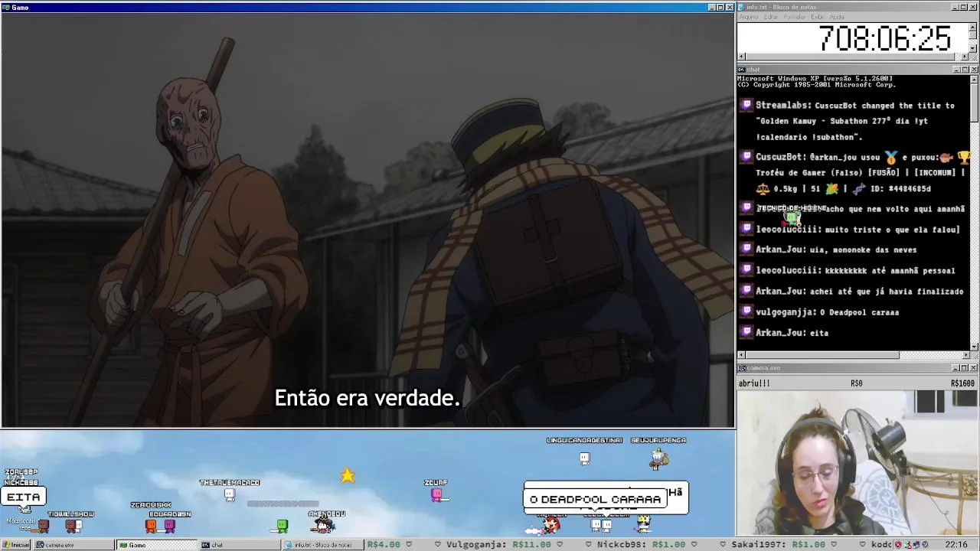This screenshot has width=980, height=551.
Task: Click the EDUCARDOSN purple character sprite
Action: (170, 526)
